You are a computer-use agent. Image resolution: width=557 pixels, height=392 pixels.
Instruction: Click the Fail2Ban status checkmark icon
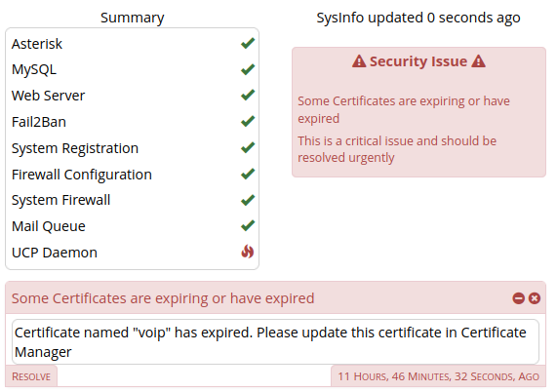[248, 121]
